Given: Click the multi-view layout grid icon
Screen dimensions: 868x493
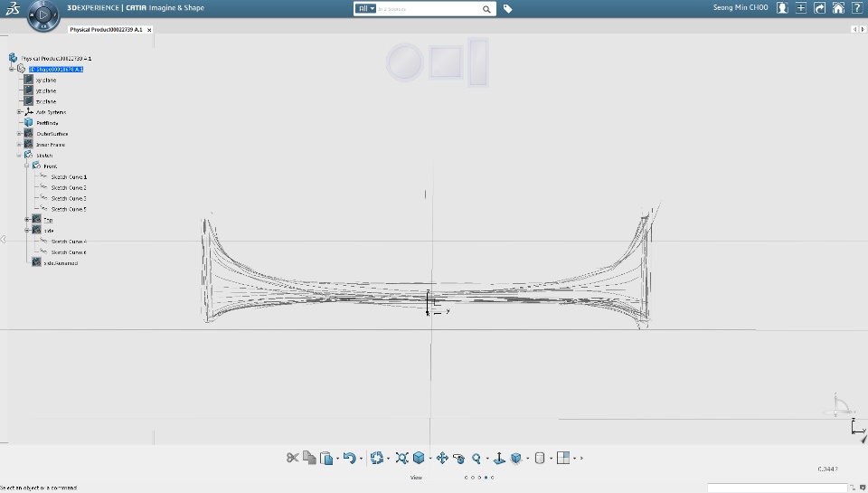Looking at the screenshot, I should click(x=563, y=458).
